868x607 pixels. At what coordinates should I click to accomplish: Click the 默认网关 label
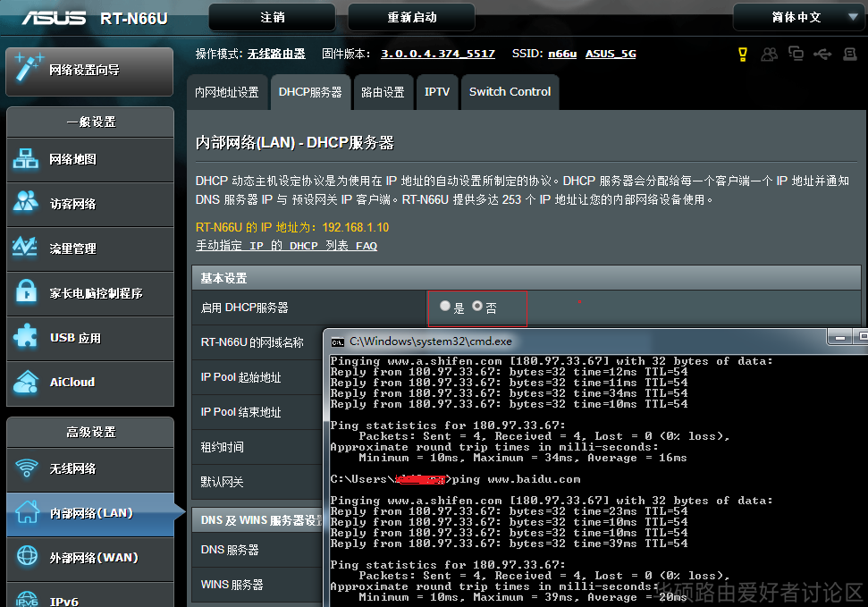[x=222, y=482]
